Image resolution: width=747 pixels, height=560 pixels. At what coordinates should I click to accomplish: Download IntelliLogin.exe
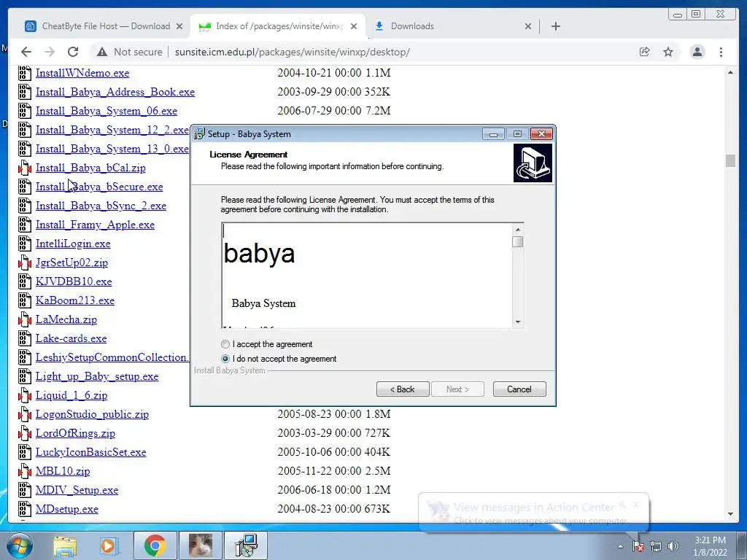pyautogui.click(x=73, y=244)
